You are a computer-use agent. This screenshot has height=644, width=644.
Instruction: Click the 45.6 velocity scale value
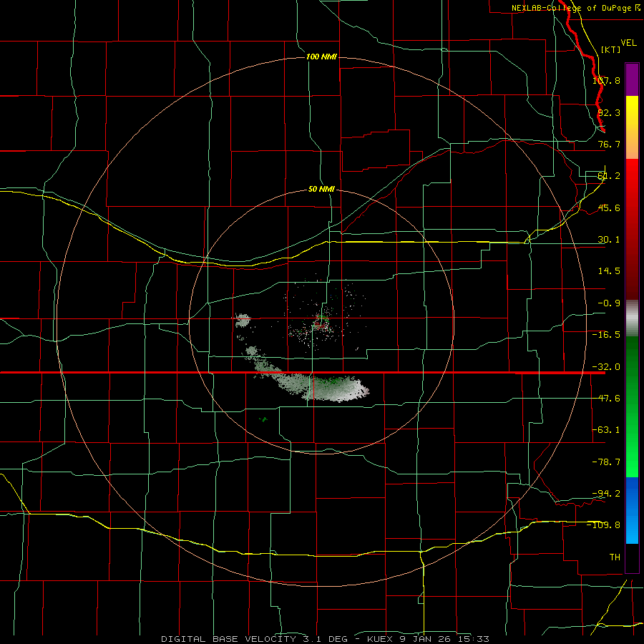tap(609, 208)
